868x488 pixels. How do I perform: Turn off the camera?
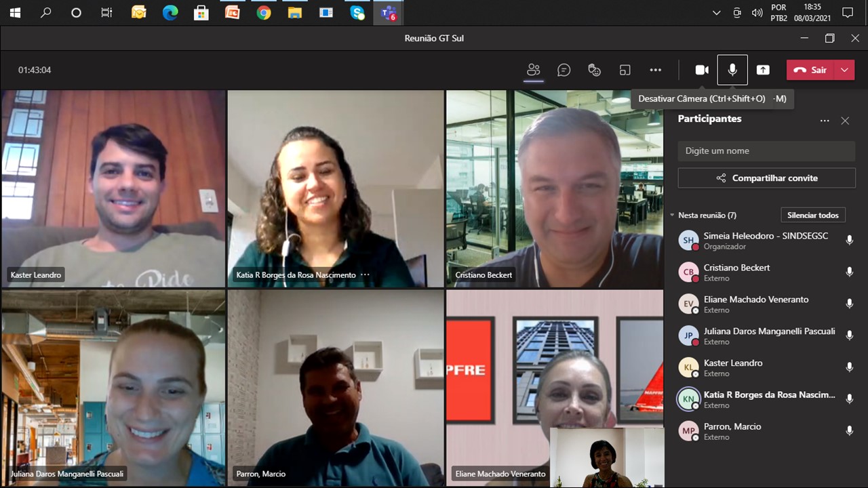point(702,70)
